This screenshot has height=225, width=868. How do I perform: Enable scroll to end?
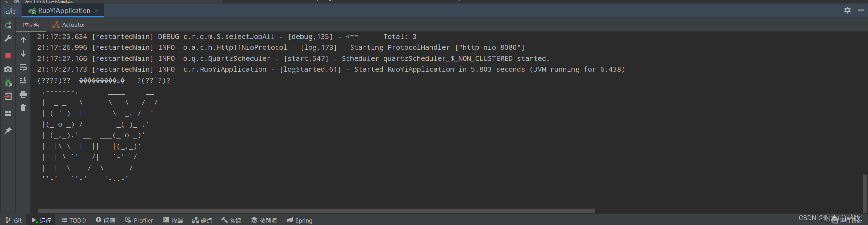click(23, 80)
